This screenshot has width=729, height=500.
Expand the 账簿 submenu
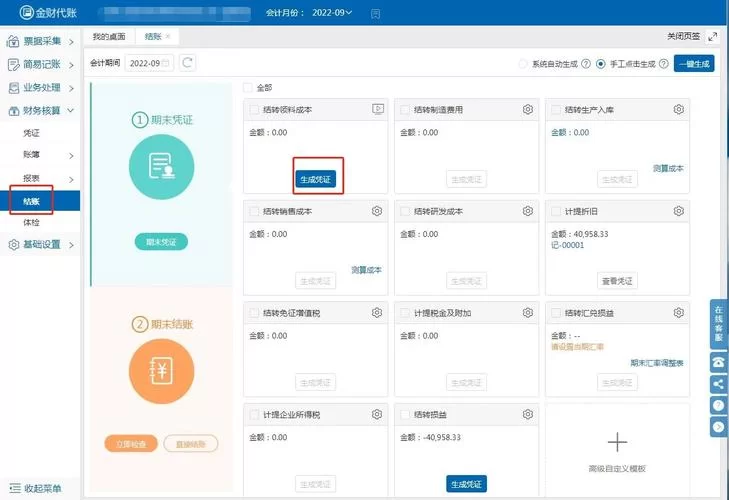pyautogui.click(x=40, y=155)
